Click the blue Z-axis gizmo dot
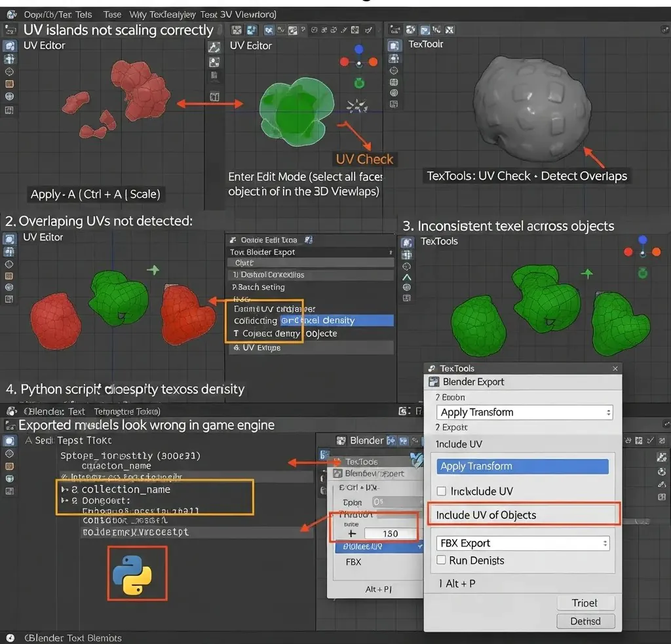 pyautogui.click(x=358, y=49)
